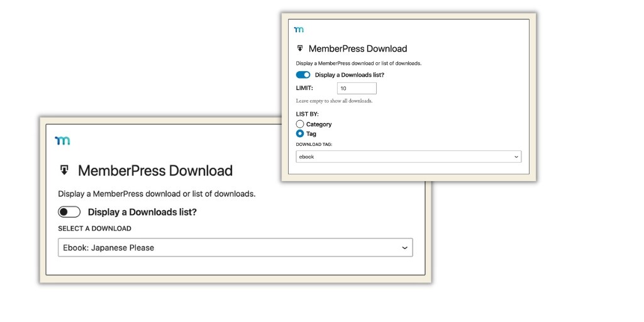Click the chevron arrow on the Japanese Please selector

click(404, 248)
